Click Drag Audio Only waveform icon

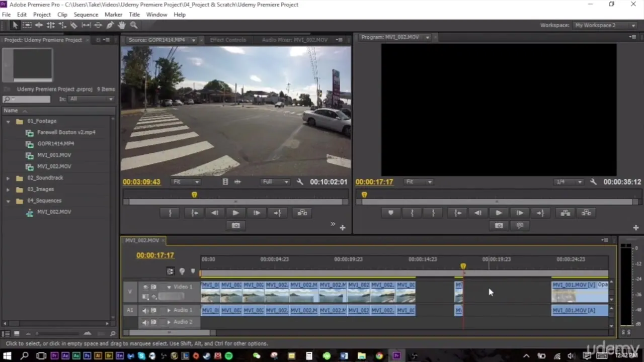237,182
